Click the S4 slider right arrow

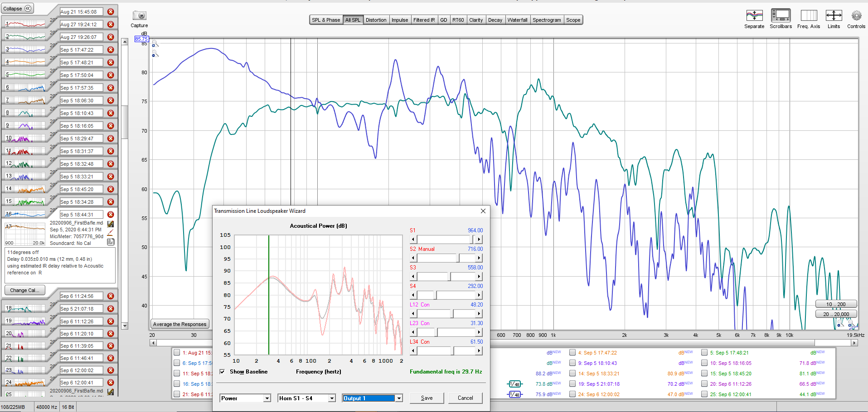point(479,295)
